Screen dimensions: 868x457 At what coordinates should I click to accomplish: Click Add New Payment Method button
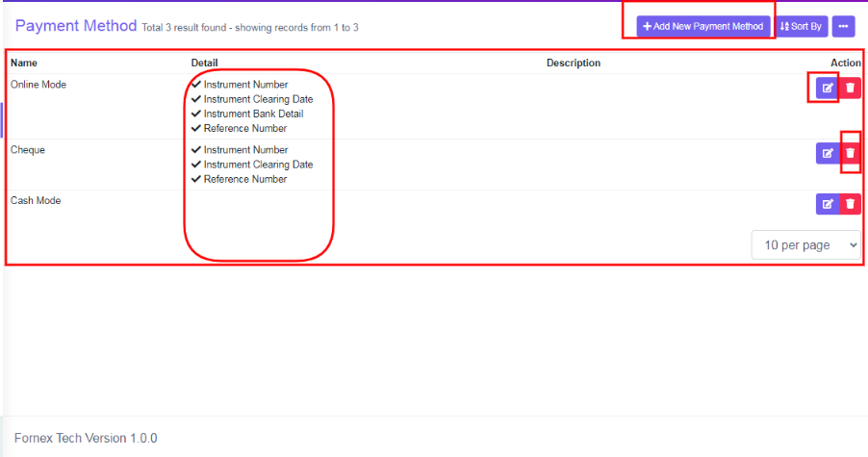(x=703, y=27)
